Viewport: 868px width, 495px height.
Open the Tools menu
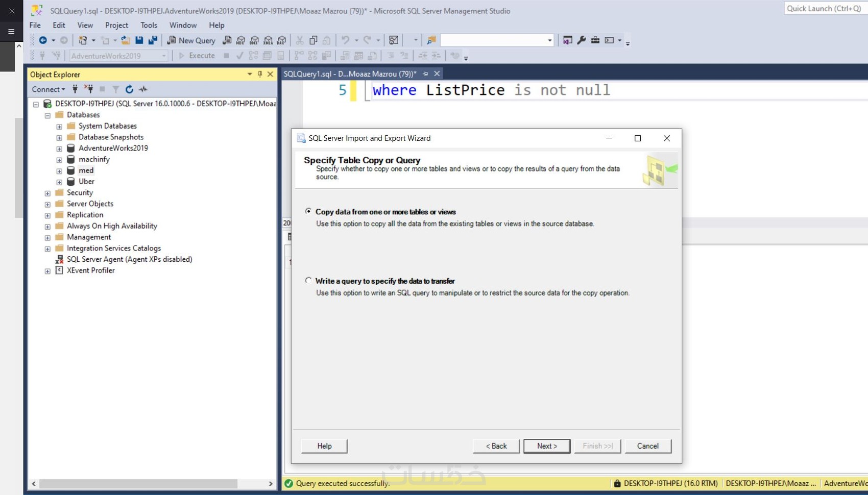149,25
